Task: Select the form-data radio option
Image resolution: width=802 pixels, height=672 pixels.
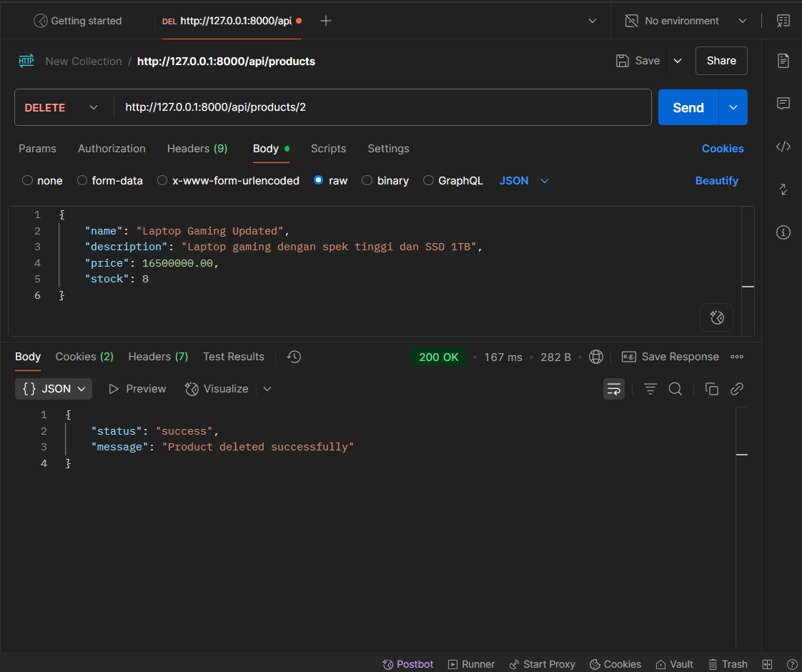Action: [x=82, y=181]
